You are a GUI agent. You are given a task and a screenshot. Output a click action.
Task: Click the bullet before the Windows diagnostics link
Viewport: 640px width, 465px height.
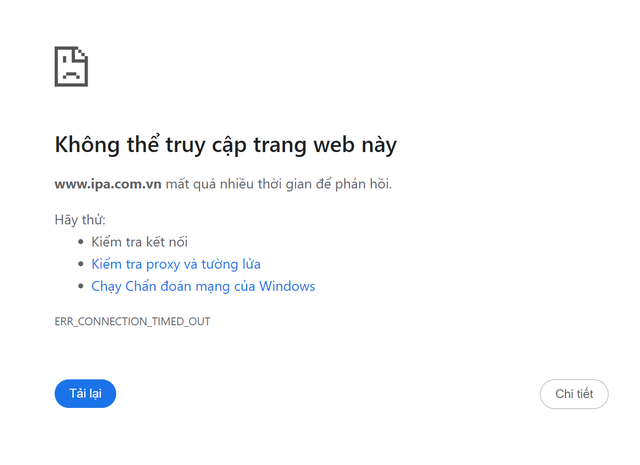coord(81,286)
